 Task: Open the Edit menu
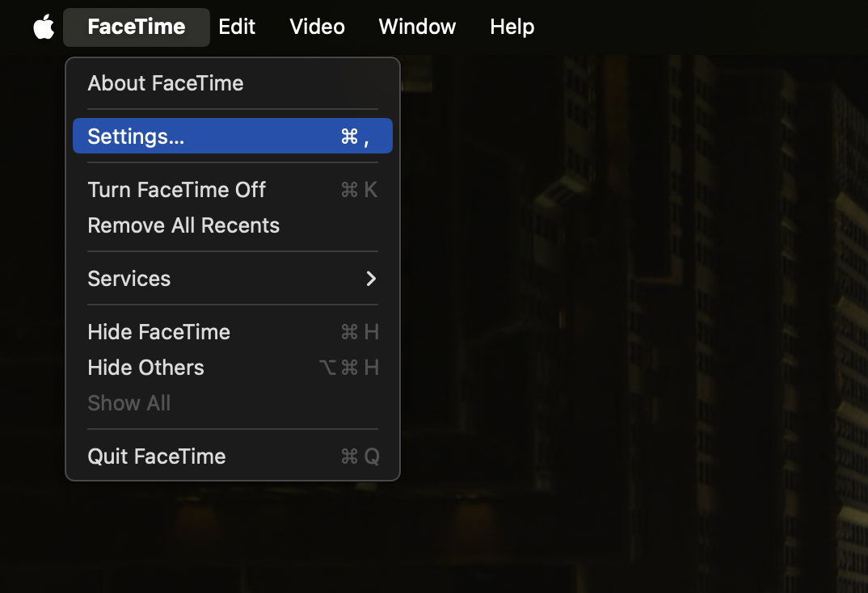click(237, 27)
